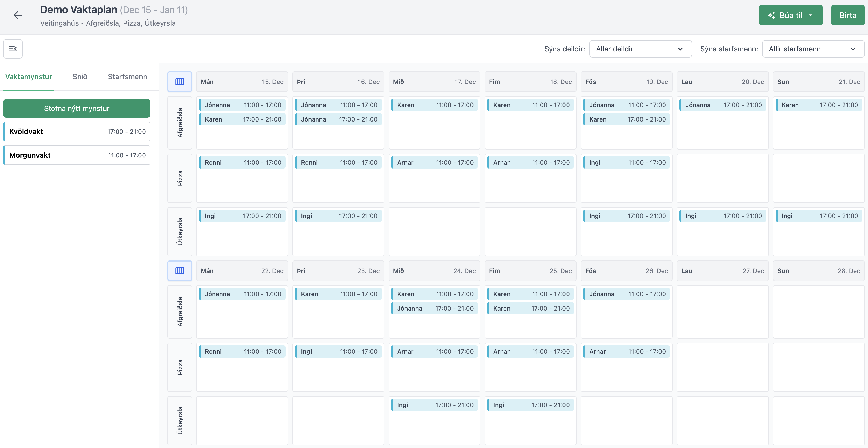The image size is (868, 448).
Task: Click the Stofna nýtt mynstur button
Action: [x=77, y=108]
